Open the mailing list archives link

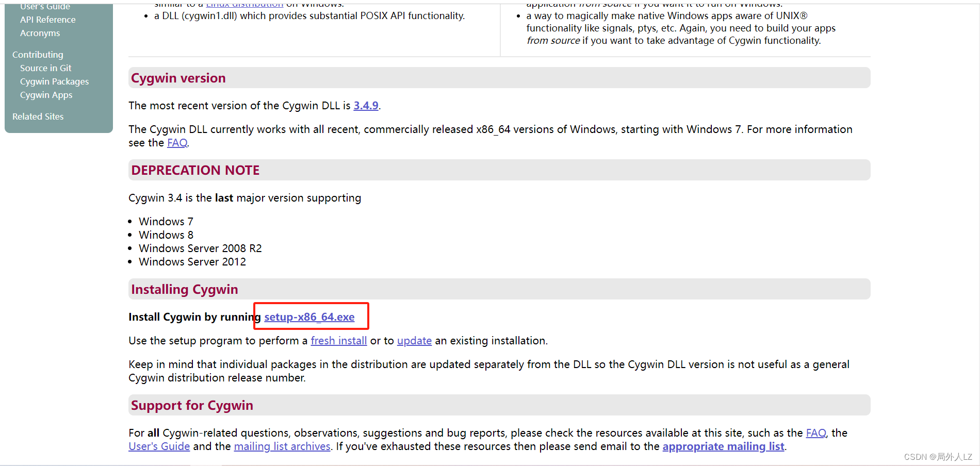282,446
